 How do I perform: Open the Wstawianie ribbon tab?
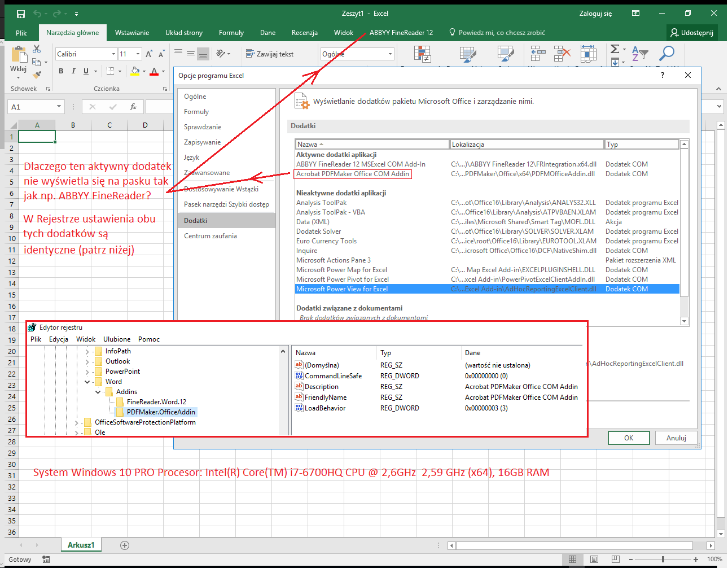(x=132, y=33)
